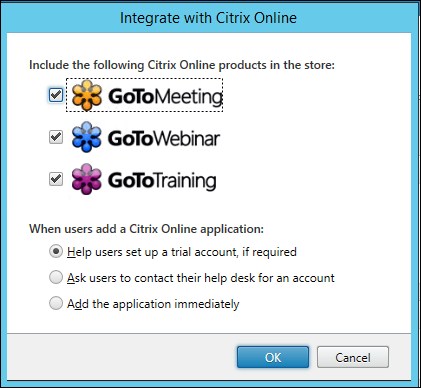Toggle the GoToWebinar checkbox
Screen dimensions: 421x388
pyautogui.click(x=56, y=137)
